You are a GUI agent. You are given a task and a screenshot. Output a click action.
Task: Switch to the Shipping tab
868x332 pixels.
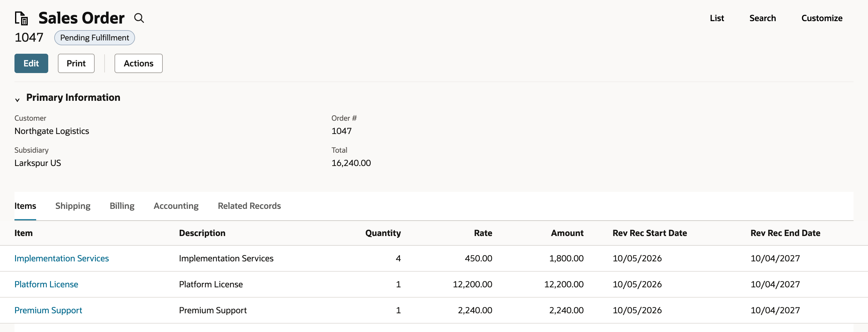pos(73,206)
